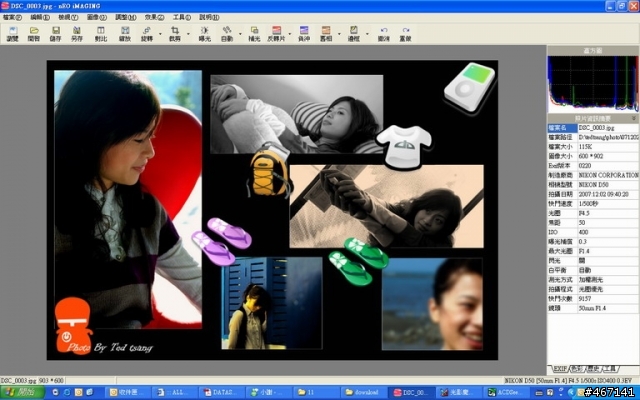Click the NIKON CORPORATION manufacturer value
Image resolution: width=640 pixels, height=400 pixels.
608,175
